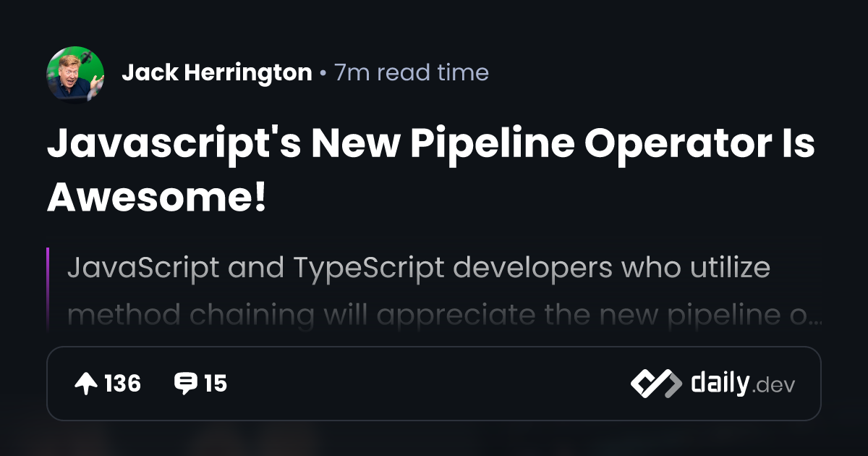The width and height of the screenshot is (868, 456).
Task: Open Jack Herrington's profile avatar
Action: (x=75, y=74)
